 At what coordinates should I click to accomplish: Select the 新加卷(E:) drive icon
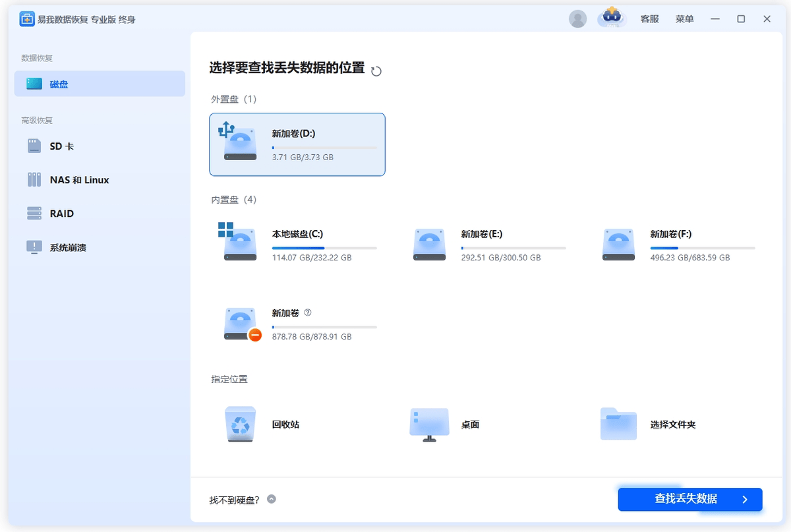click(429, 245)
